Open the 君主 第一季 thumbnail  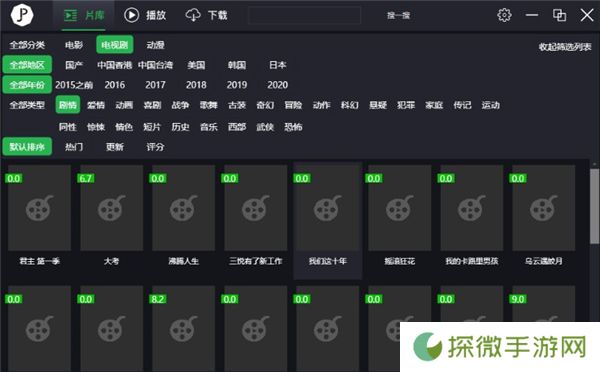click(x=39, y=208)
